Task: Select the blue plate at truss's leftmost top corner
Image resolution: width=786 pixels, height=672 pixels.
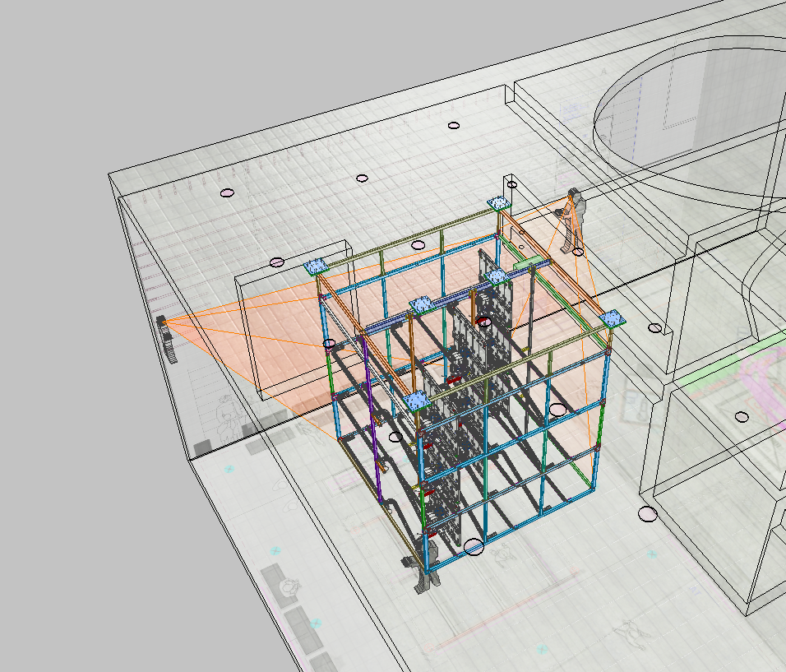Action: click(316, 266)
